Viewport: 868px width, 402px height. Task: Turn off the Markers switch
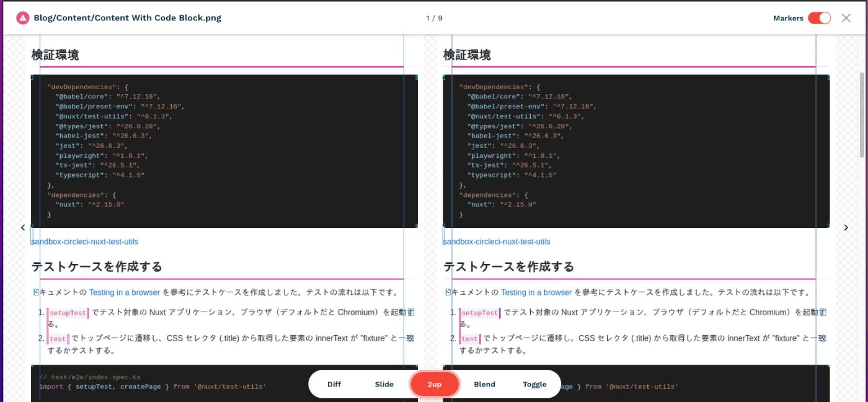819,18
